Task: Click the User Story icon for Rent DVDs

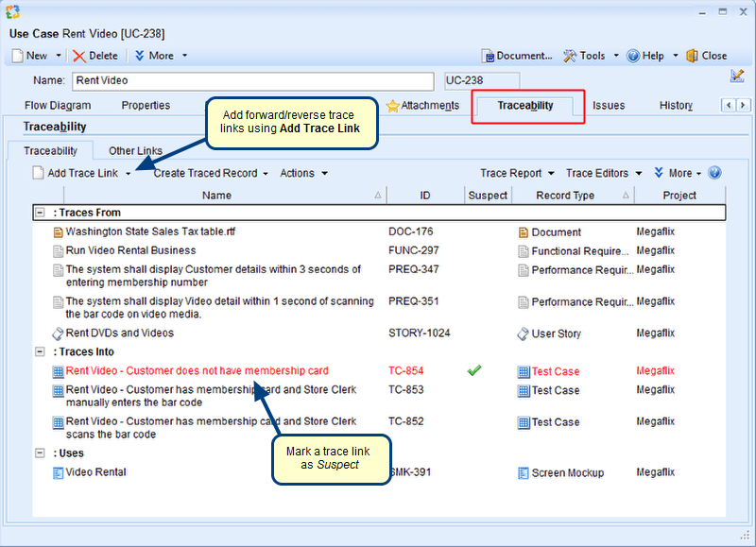Action: [59, 333]
